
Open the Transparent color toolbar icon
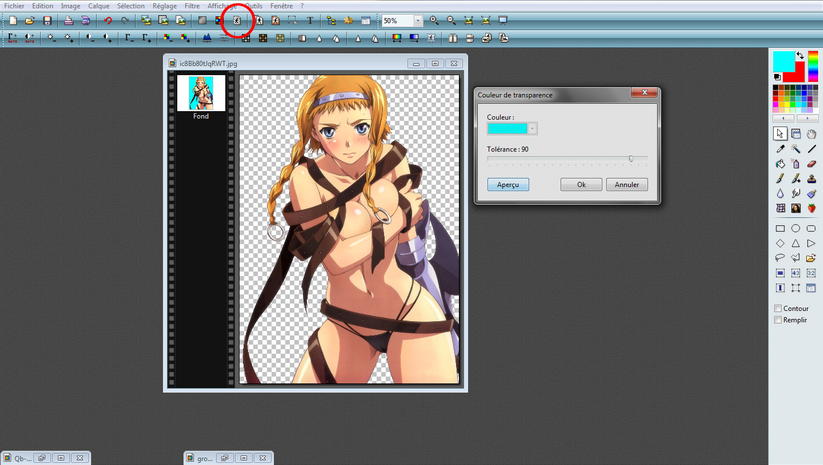coord(237,20)
